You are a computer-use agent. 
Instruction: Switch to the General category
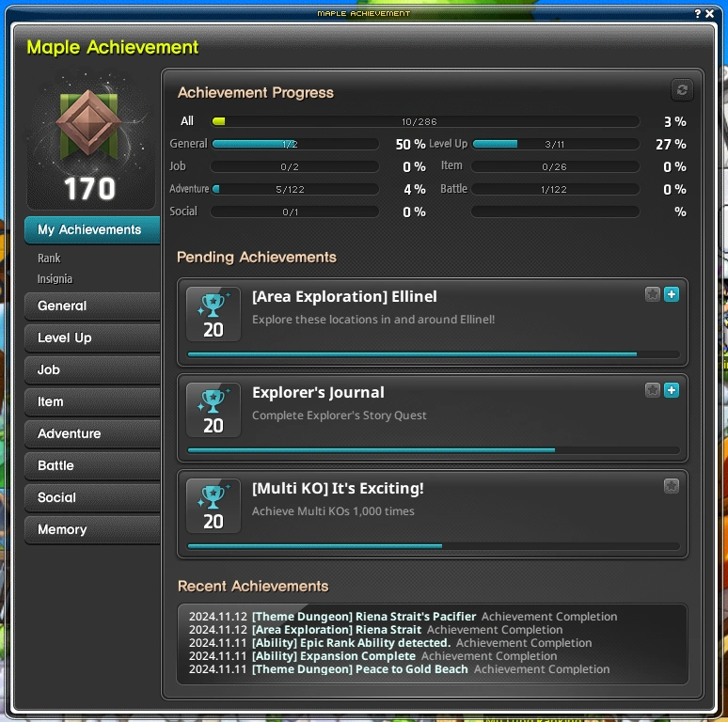click(92, 306)
